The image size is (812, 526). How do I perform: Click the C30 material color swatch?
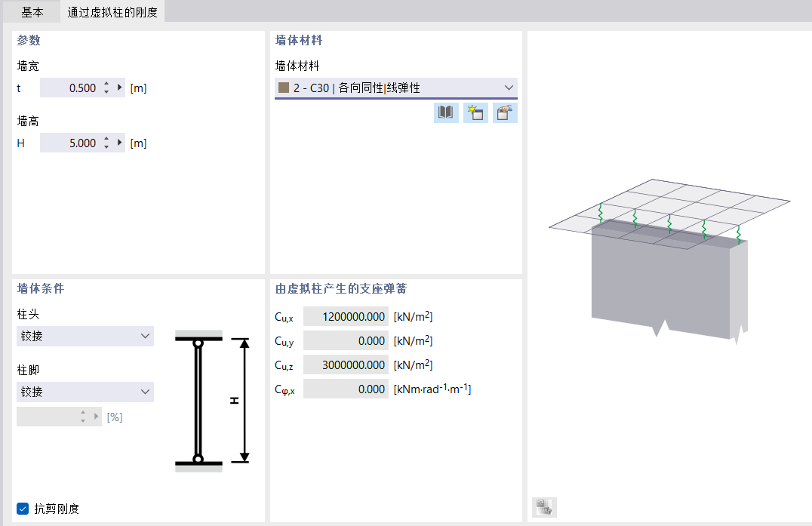pos(284,88)
